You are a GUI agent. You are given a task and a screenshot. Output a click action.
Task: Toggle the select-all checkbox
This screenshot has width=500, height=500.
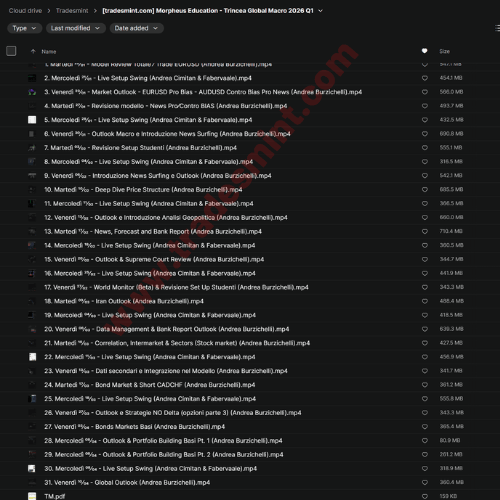click(x=11, y=51)
